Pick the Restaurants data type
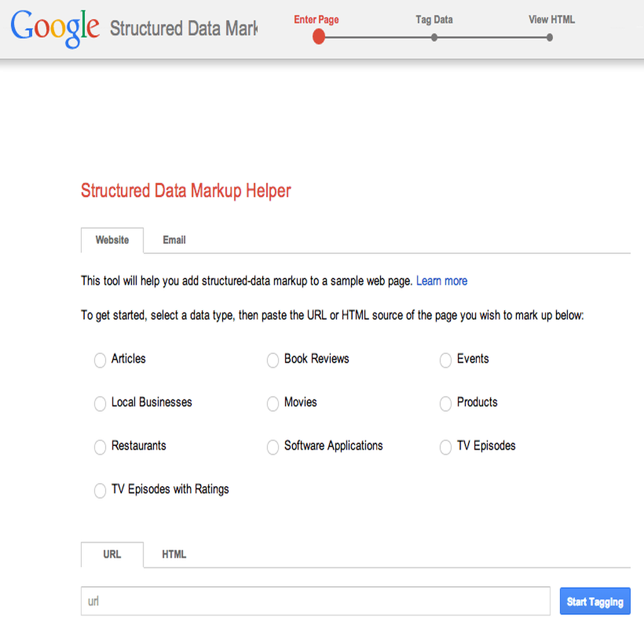This screenshot has height=644, width=644. pyautogui.click(x=100, y=447)
